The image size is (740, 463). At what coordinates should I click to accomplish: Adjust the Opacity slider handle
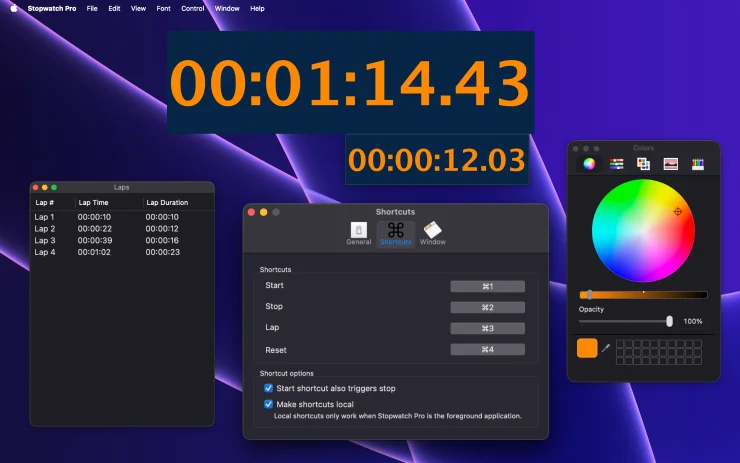pos(669,321)
